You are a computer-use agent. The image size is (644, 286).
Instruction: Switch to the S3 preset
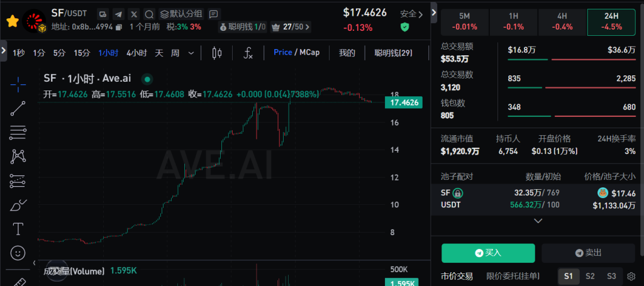pyautogui.click(x=611, y=276)
